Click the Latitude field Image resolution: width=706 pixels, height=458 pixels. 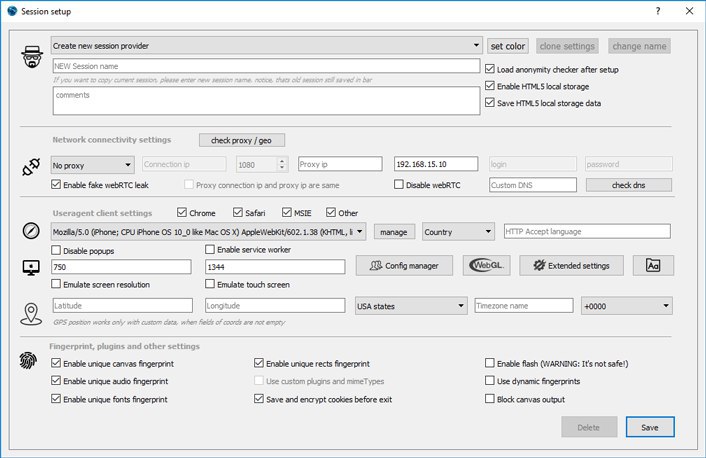122,305
